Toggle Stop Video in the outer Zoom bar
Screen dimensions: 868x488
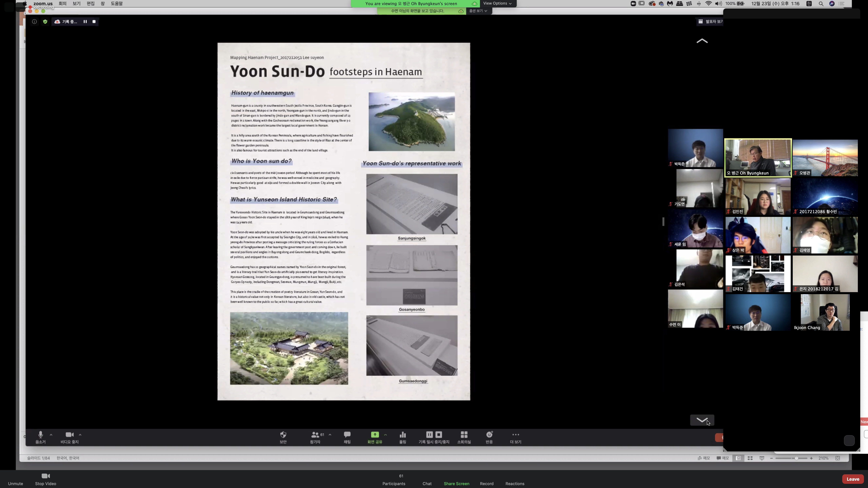tap(45, 480)
